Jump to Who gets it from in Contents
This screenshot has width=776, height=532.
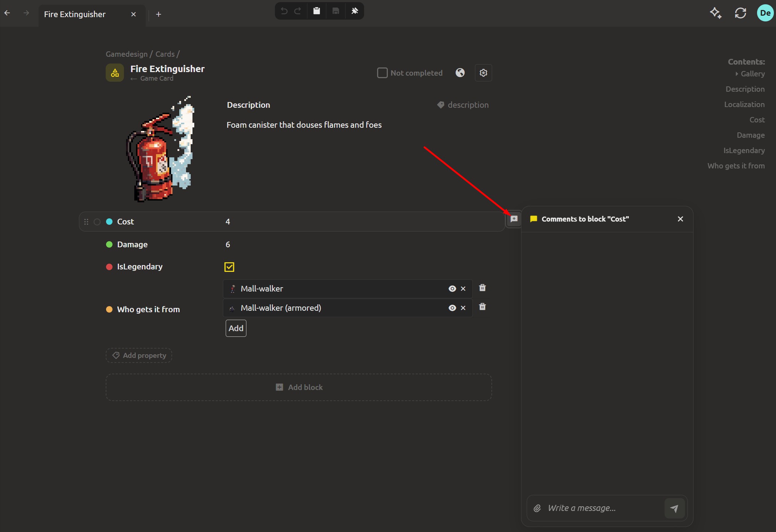[x=736, y=166]
